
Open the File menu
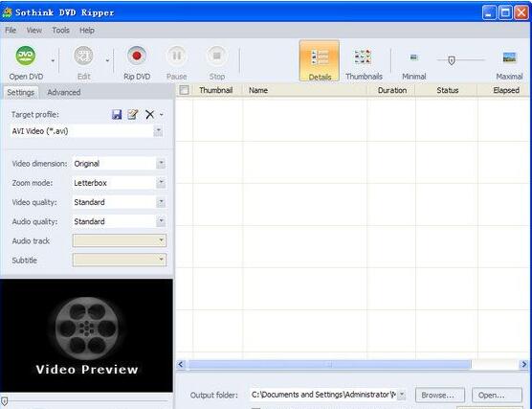(11, 31)
